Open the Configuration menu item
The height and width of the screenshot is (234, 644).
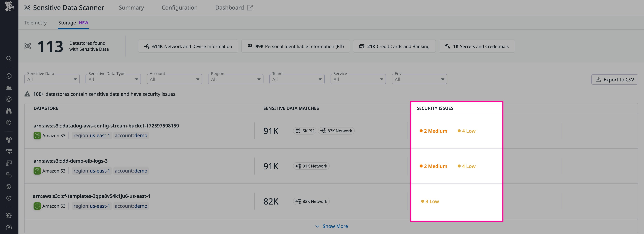[x=179, y=8]
